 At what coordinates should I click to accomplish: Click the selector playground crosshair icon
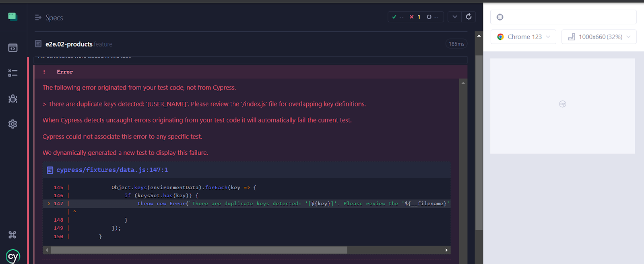click(500, 17)
